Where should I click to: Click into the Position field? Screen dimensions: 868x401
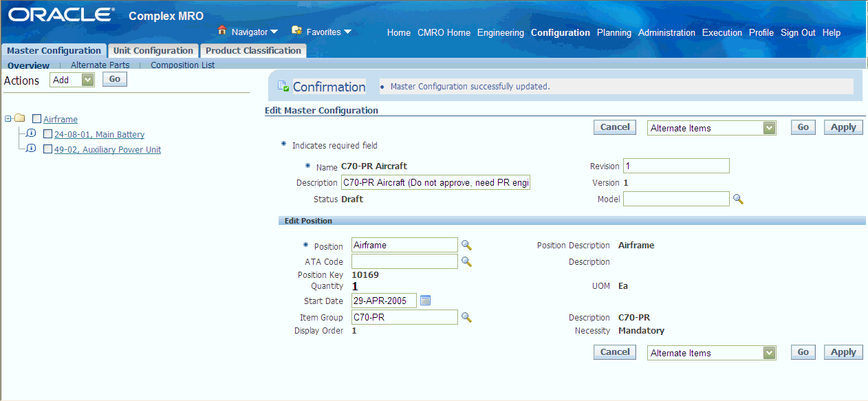coord(404,246)
